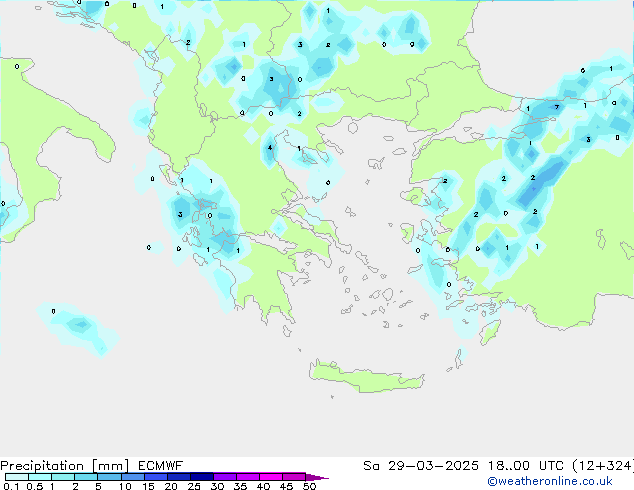Click the '7' precipitation value over Turkey

557,107
